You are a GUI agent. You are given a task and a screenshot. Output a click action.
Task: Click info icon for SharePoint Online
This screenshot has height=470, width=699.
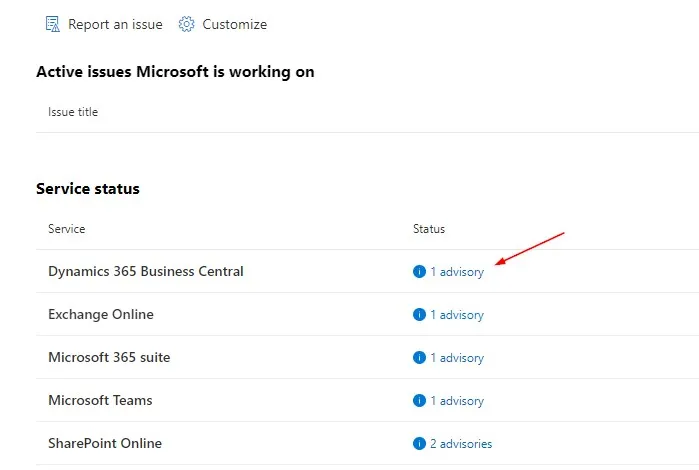419,443
